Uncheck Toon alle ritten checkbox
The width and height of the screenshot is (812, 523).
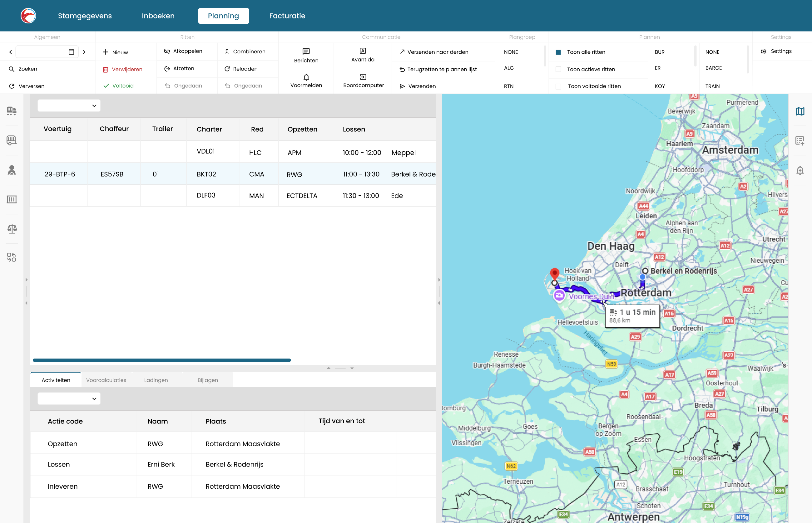pos(558,52)
